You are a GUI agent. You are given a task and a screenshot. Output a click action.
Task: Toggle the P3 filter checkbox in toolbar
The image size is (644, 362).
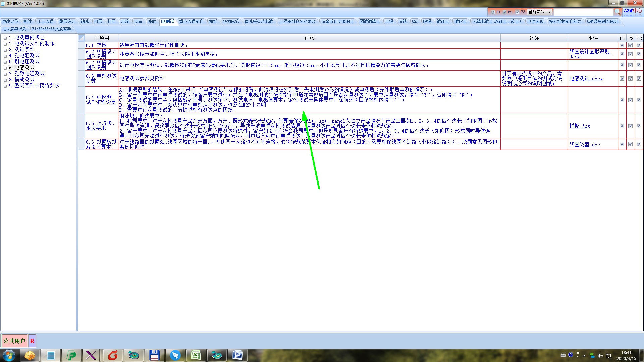click(517, 12)
